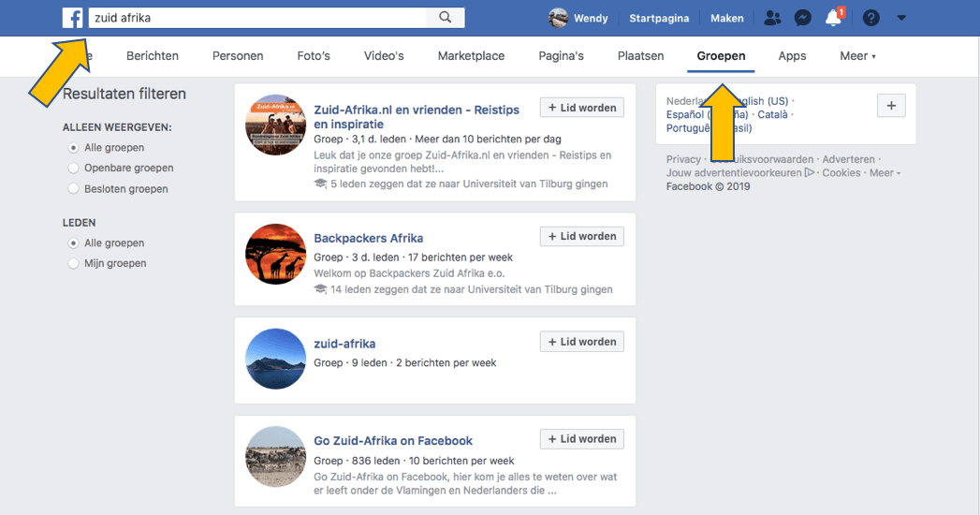
Task: Click 'Groep · 836 leden · 10 berichten per week'
Action: [x=414, y=461]
